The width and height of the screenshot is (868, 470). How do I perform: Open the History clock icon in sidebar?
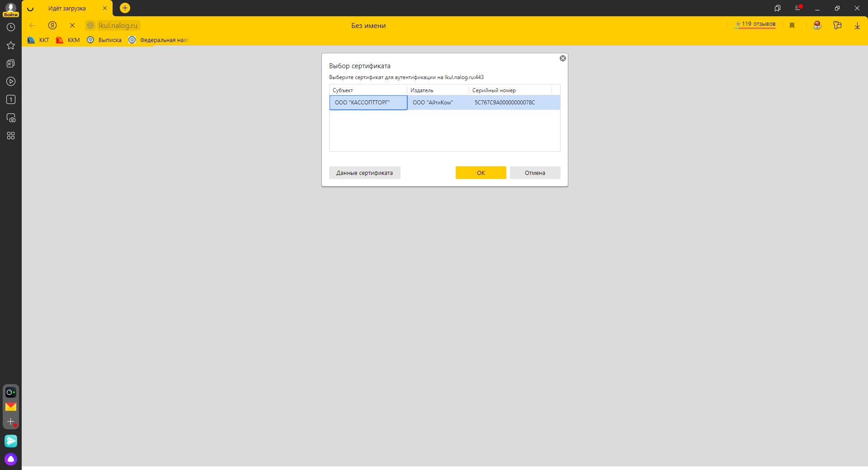pyautogui.click(x=11, y=28)
